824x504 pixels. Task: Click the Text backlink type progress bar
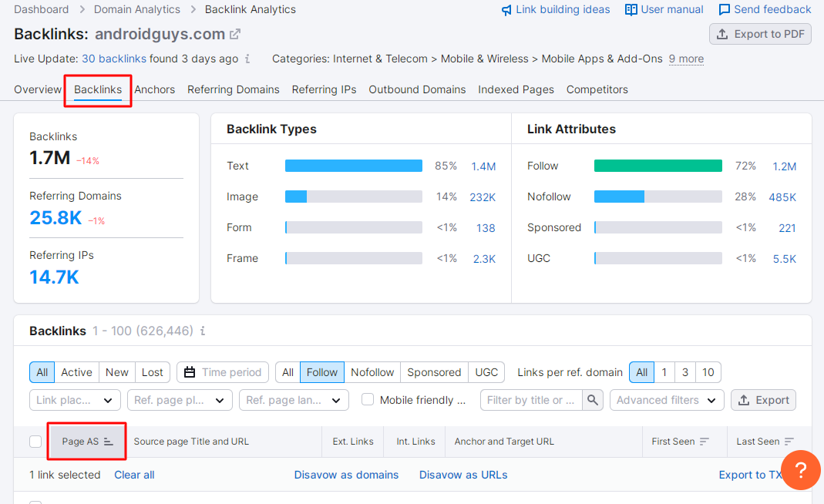coord(354,166)
